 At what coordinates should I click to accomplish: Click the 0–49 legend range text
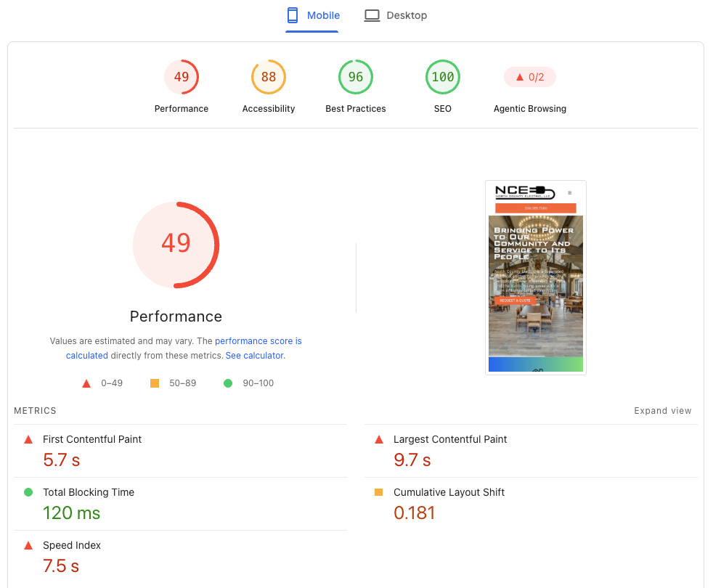pyautogui.click(x=112, y=383)
